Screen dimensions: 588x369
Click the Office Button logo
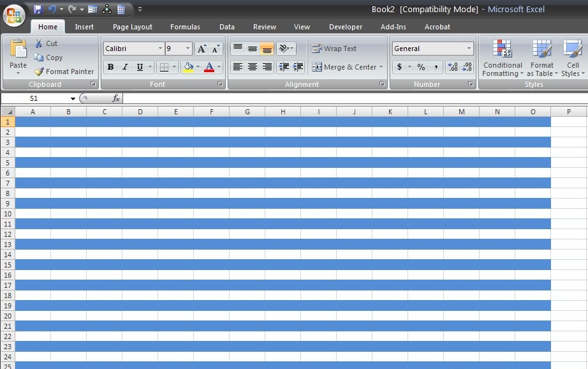click(14, 15)
